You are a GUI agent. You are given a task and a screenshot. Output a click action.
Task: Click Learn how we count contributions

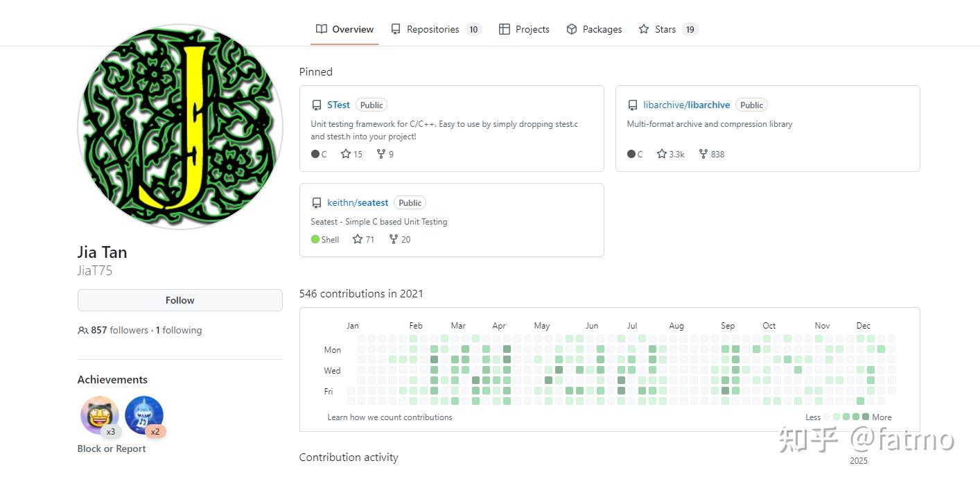pyautogui.click(x=390, y=417)
